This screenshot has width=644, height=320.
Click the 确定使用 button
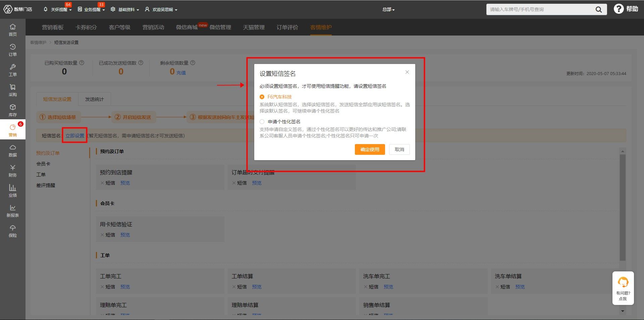point(370,149)
